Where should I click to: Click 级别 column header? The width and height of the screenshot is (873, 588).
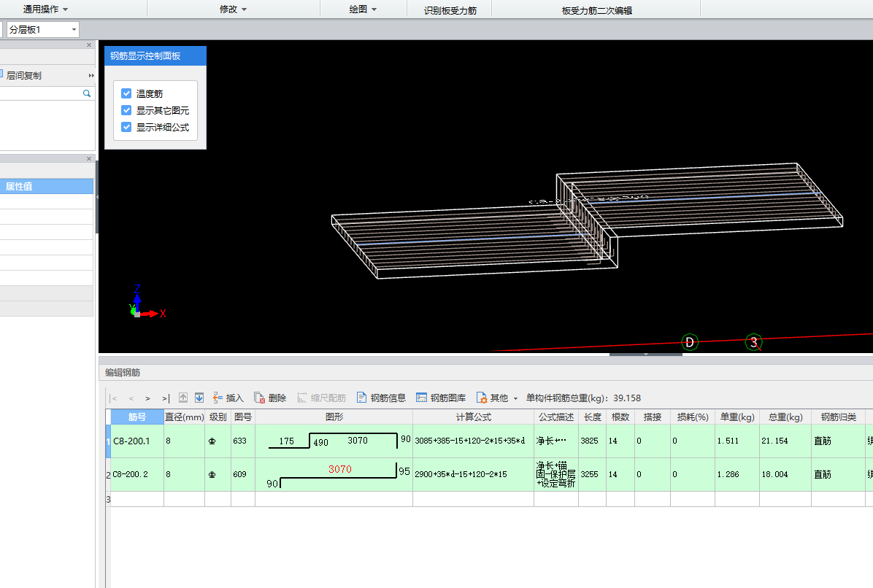[218, 417]
